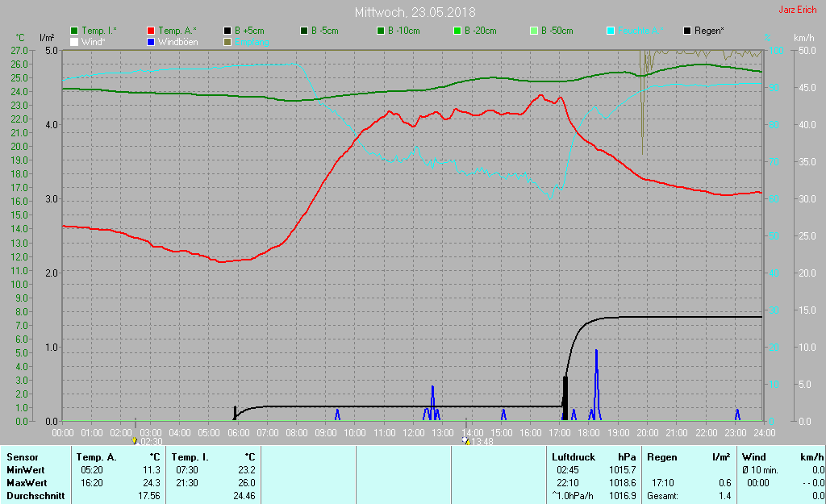This screenshot has height=504, width=826.
Task: Toggle the black B +5cm legend box
Action: (229, 31)
